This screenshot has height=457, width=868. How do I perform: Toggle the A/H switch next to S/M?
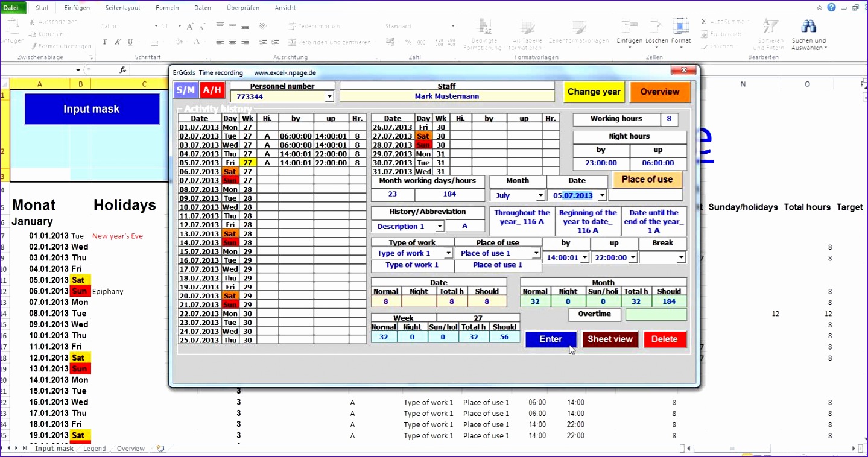[211, 90]
